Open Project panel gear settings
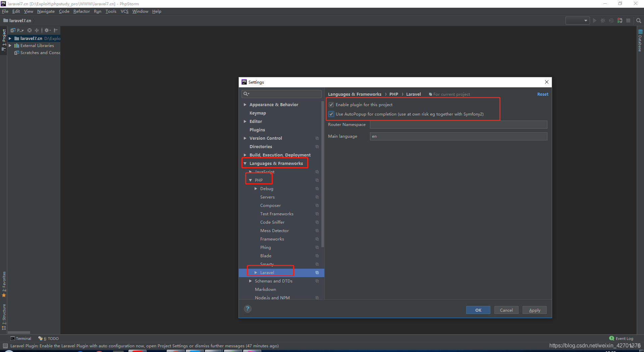The height and width of the screenshot is (352, 644). pyautogui.click(x=47, y=30)
